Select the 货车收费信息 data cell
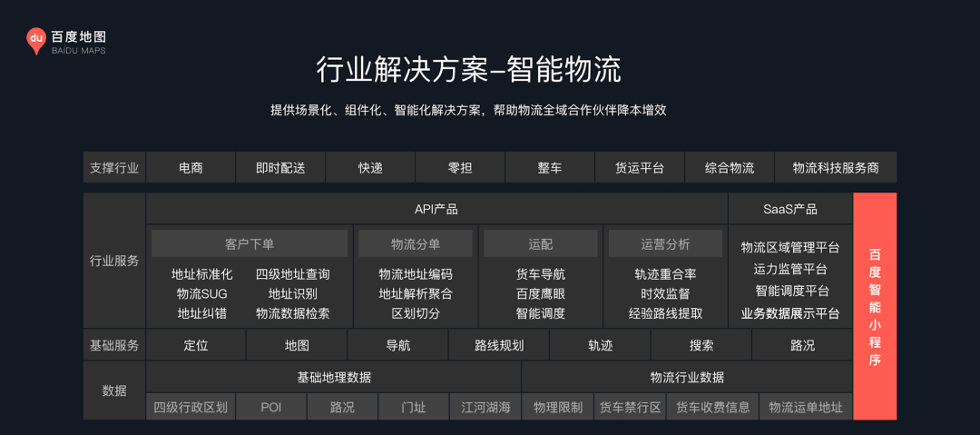The height and width of the screenshot is (435, 980). coord(713,408)
